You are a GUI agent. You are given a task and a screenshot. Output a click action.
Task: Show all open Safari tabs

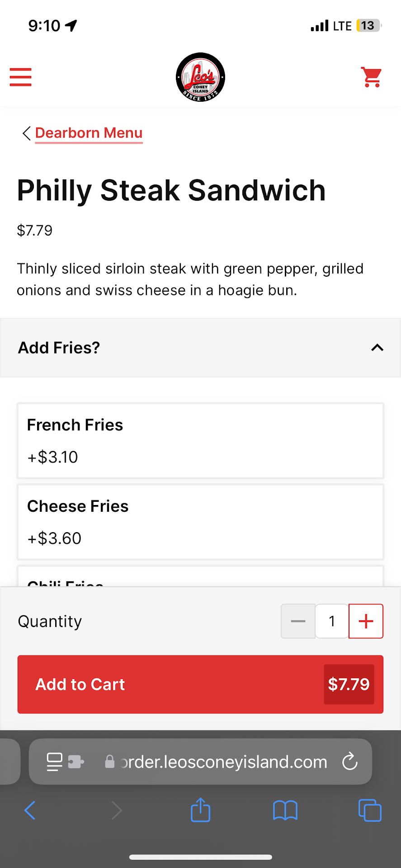click(x=369, y=810)
